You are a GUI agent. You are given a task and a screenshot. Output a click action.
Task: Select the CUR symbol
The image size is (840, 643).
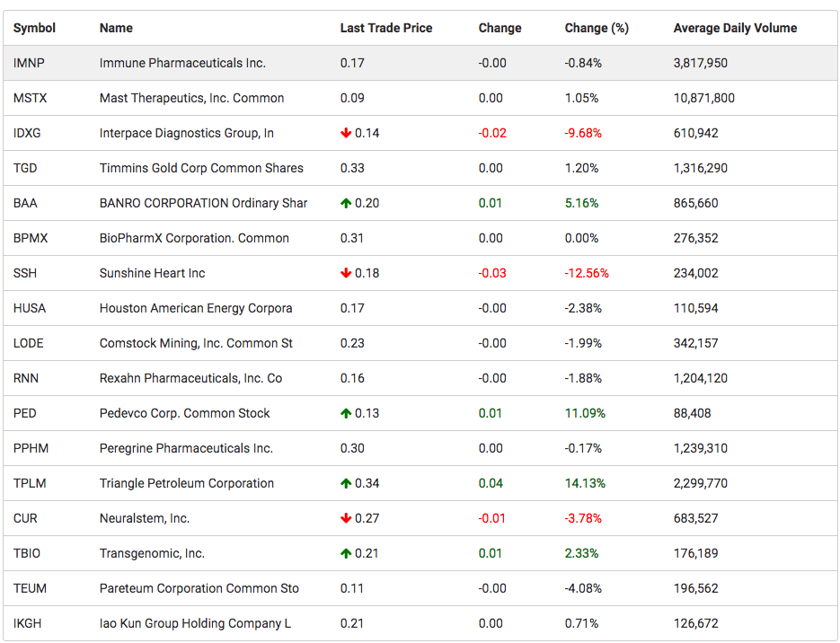coord(25,518)
